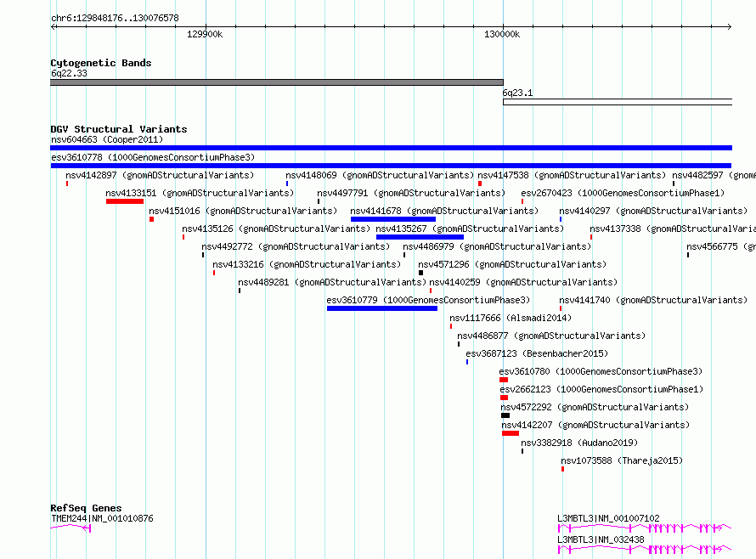Select the red nsv4133151 variant bar
Image resolution: width=756 pixels, height=559 pixels.
pos(125,201)
